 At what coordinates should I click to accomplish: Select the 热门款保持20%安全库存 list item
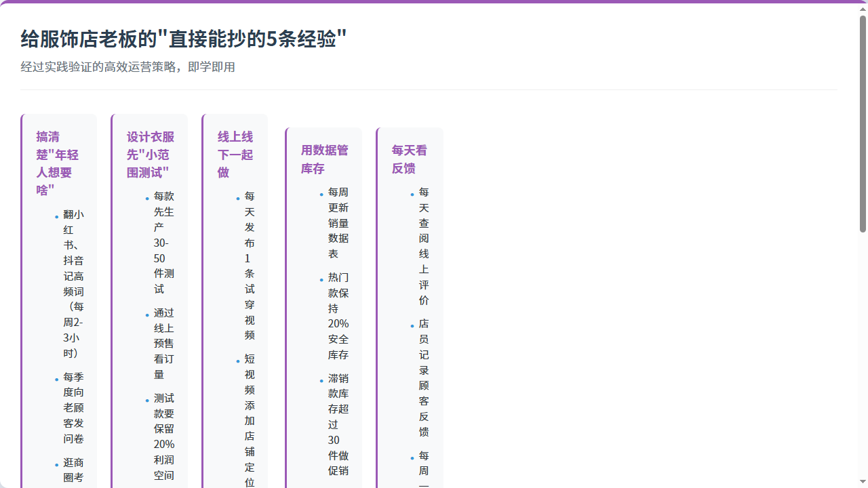[x=338, y=316]
